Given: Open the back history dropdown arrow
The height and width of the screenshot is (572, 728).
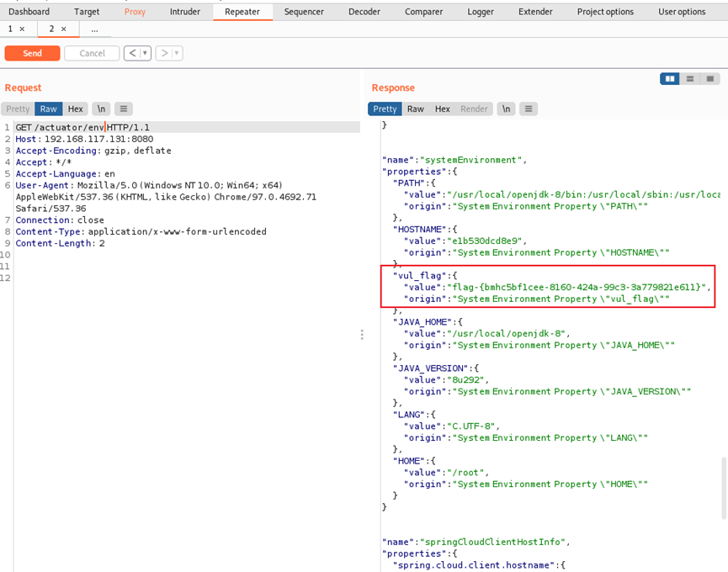Looking at the screenshot, I should 146,53.
